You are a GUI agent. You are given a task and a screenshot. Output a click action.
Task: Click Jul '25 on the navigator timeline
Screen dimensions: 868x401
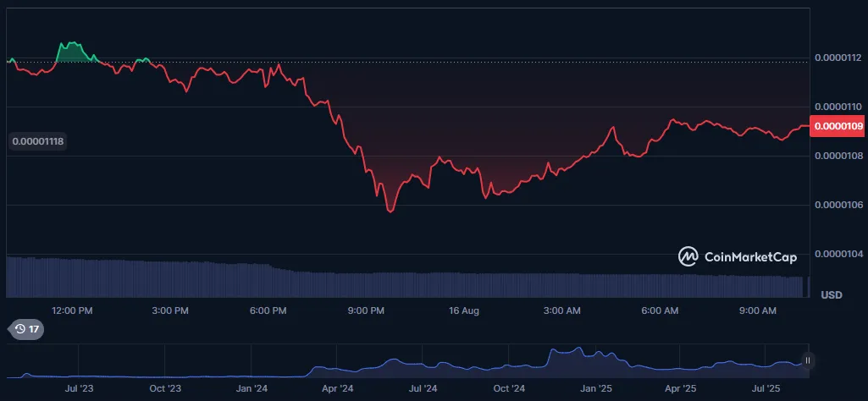pos(768,389)
